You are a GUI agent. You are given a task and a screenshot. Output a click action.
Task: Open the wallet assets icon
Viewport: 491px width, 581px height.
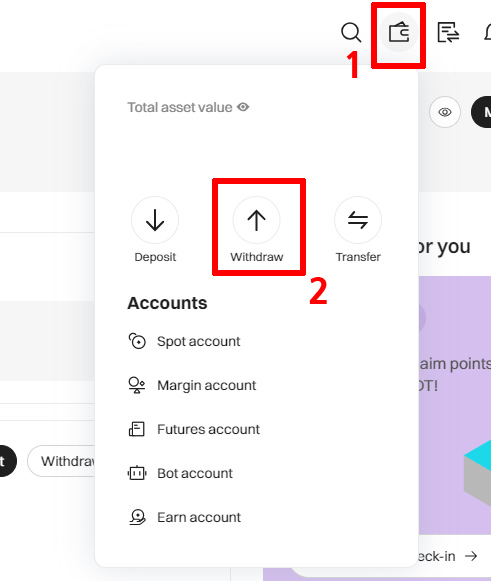(399, 32)
